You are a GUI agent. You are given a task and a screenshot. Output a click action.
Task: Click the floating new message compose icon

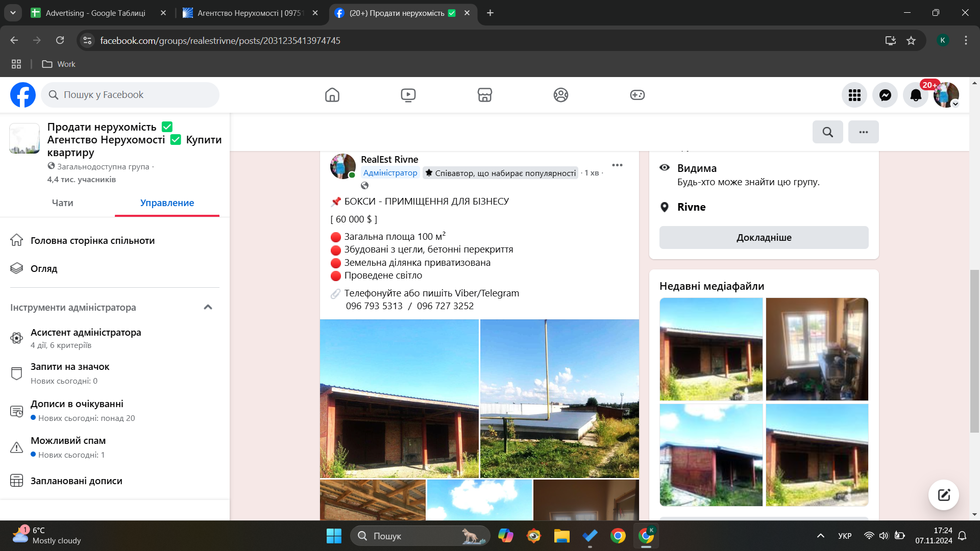(943, 494)
